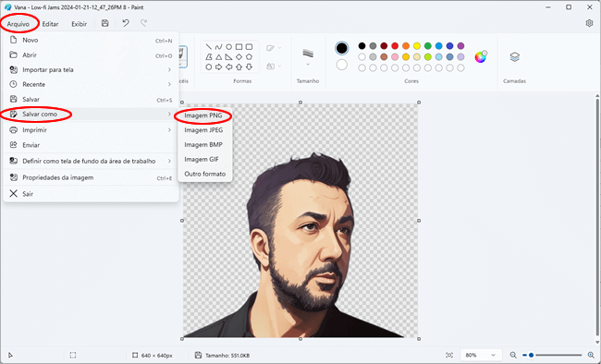601x364 pixels.
Task: Pick the orange color swatch
Action: coord(406,46)
